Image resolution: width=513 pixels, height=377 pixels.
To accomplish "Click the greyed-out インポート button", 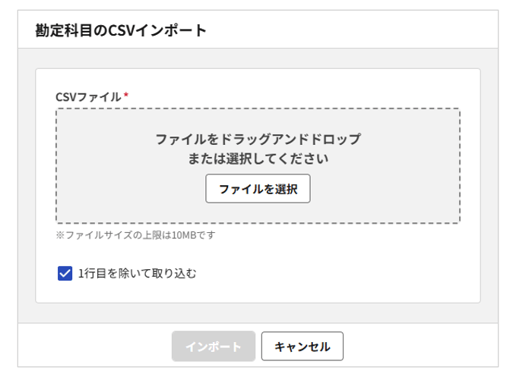I will [213, 346].
